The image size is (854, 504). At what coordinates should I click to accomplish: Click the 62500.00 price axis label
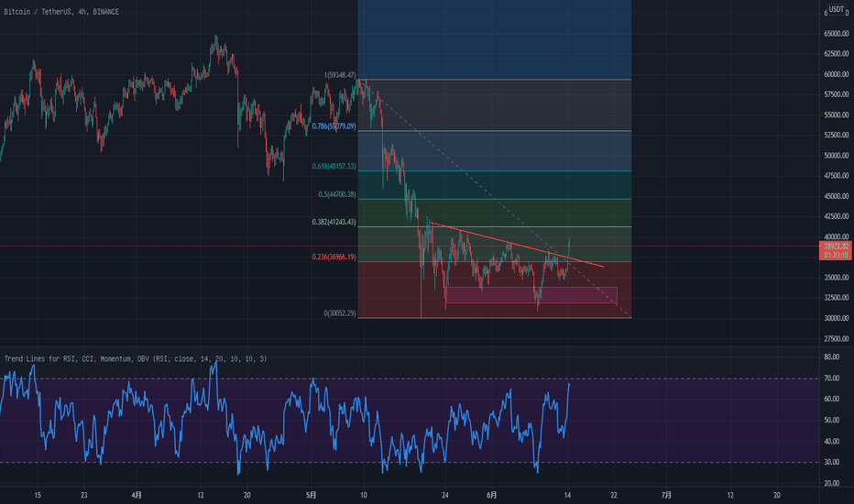click(x=836, y=54)
